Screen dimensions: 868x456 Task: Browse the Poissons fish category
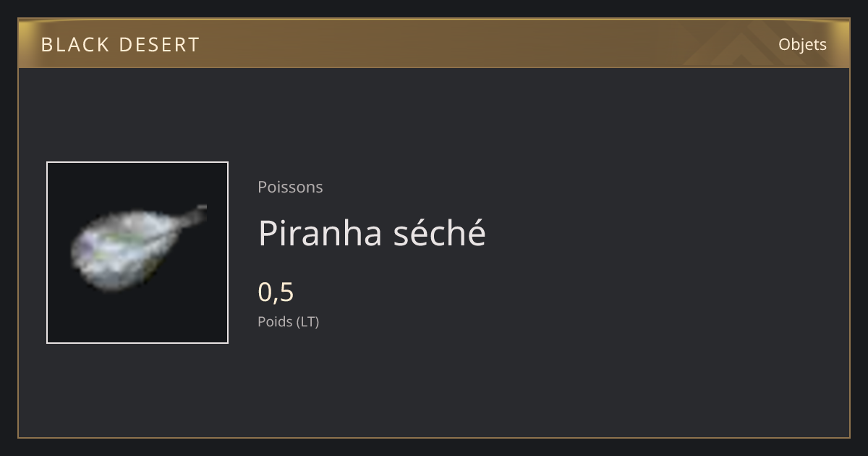pyautogui.click(x=290, y=187)
